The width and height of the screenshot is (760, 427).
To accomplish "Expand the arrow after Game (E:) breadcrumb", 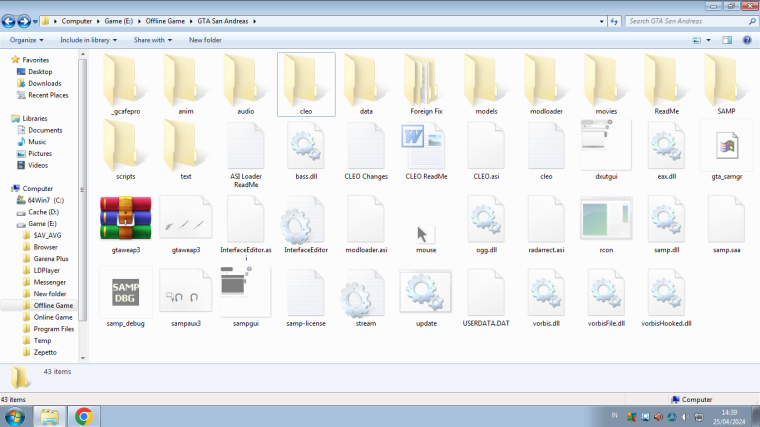I will pyautogui.click(x=139, y=21).
